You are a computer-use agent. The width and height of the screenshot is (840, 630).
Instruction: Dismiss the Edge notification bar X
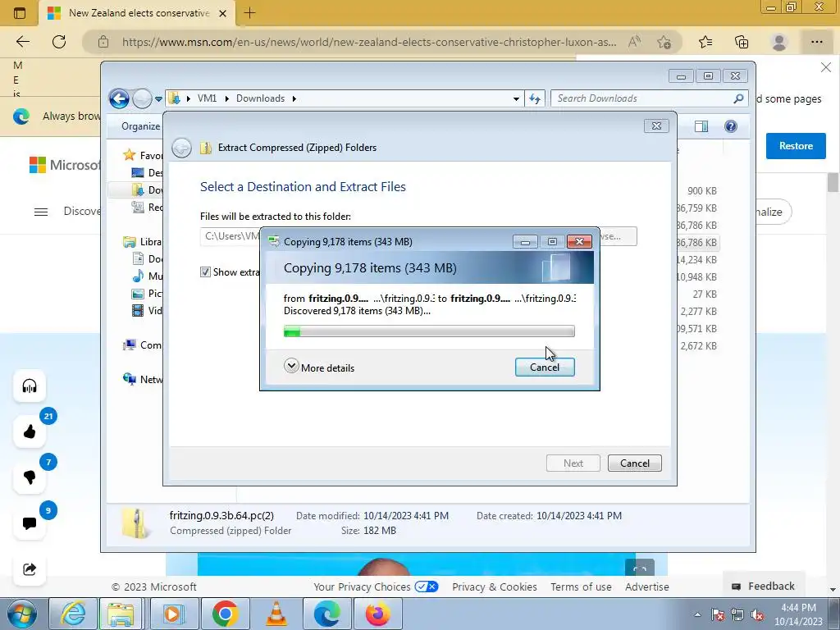(x=825, y=67)
